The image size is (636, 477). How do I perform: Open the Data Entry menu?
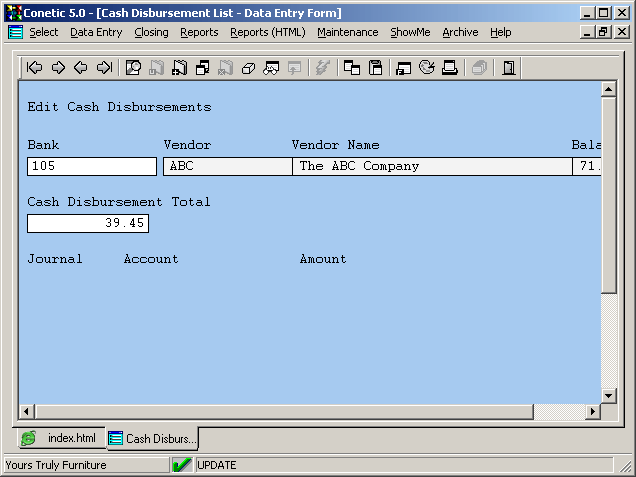[96, 32]
